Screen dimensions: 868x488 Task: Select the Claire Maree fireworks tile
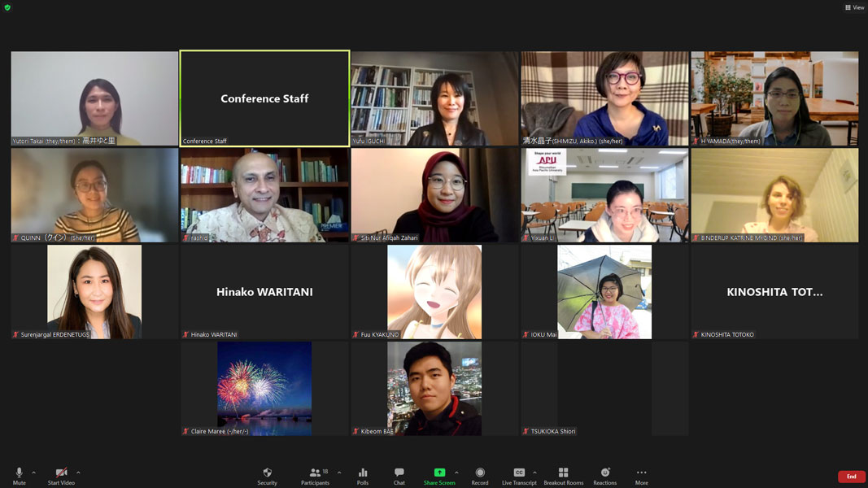tap(264, 388)
